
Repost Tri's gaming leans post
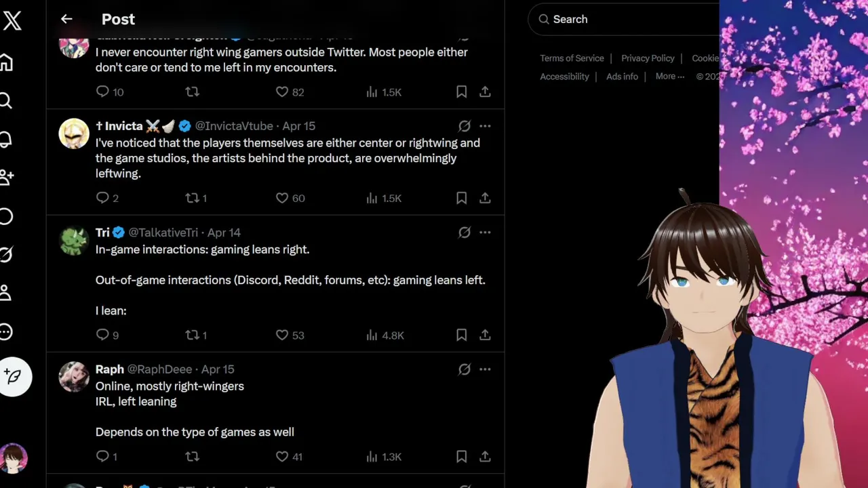point(193,335)
